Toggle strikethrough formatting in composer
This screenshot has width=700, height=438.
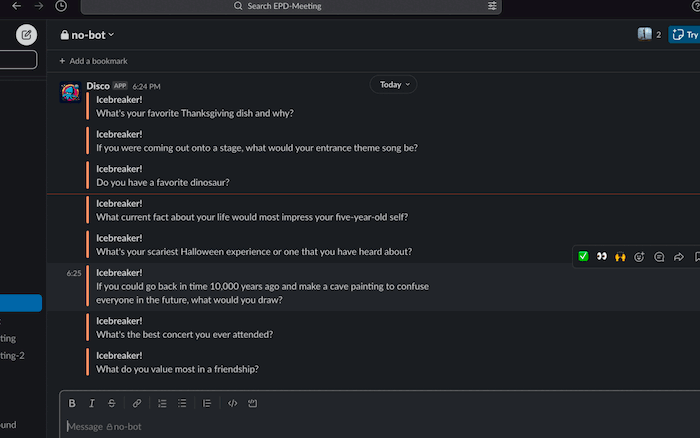click(112, 403)
